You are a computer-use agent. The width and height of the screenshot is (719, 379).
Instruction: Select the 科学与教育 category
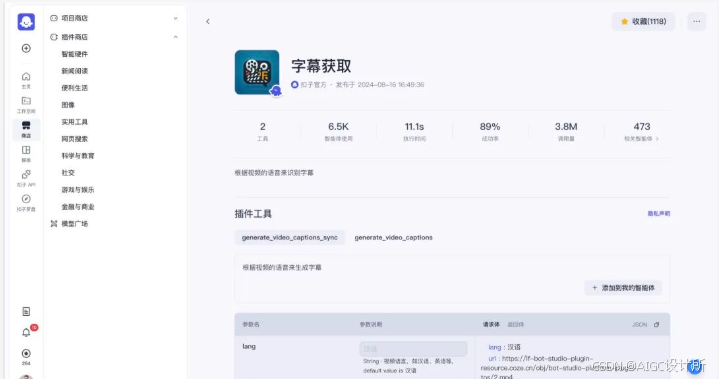(78, 156)
